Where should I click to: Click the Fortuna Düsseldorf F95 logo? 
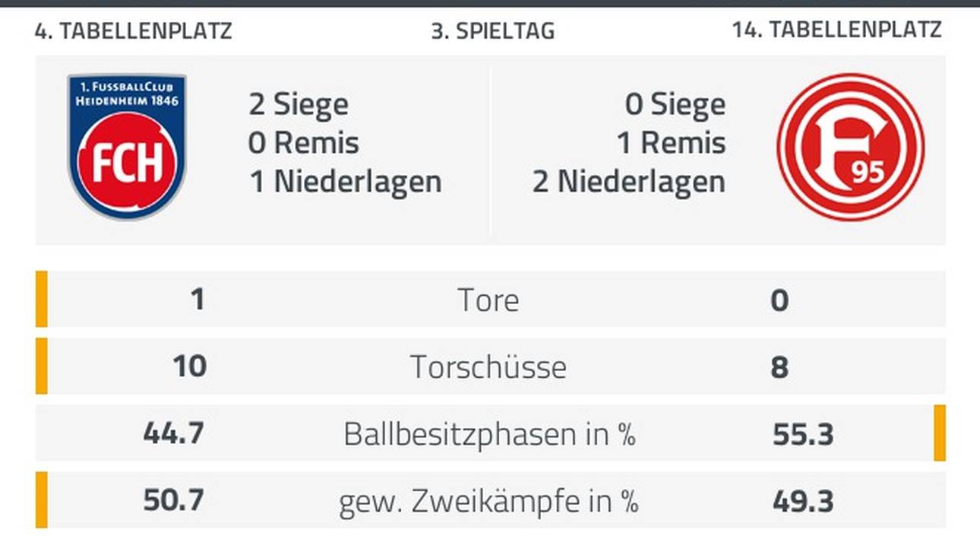(x=850, y=148)
